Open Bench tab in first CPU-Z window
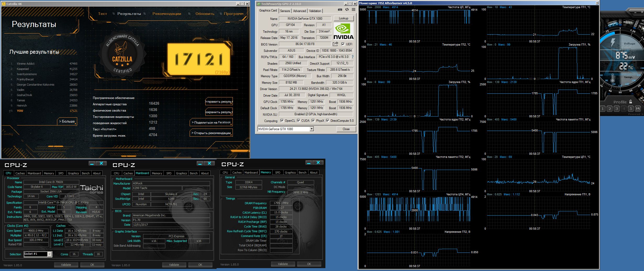The width and height of the screenshot is (644, 271). coord(86,173)
